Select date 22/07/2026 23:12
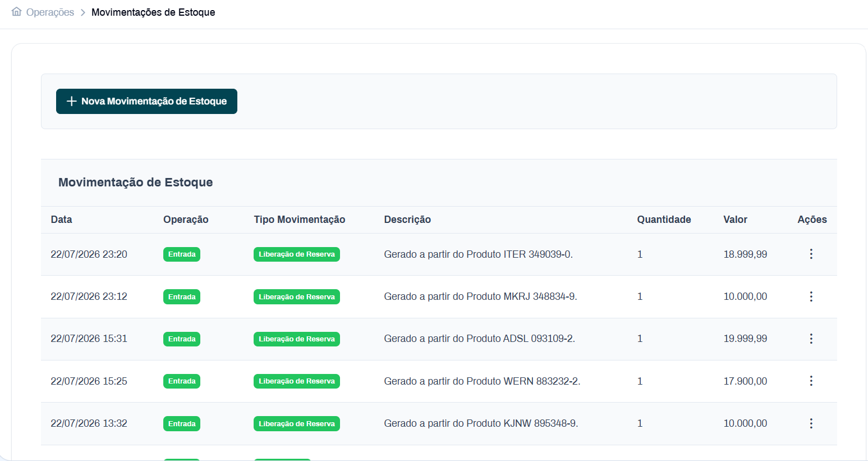 click(x=89, y=296)
